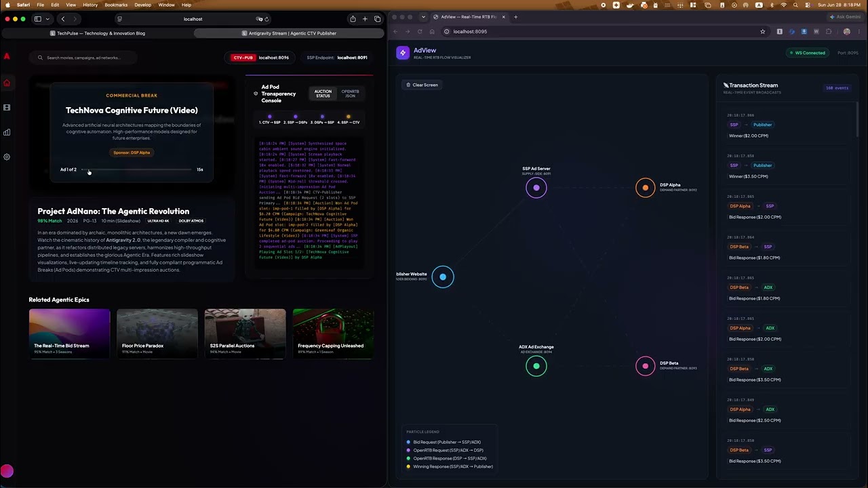Show Safari tab overview
This screenshot has width=868, height=488.
pos(377,19)
